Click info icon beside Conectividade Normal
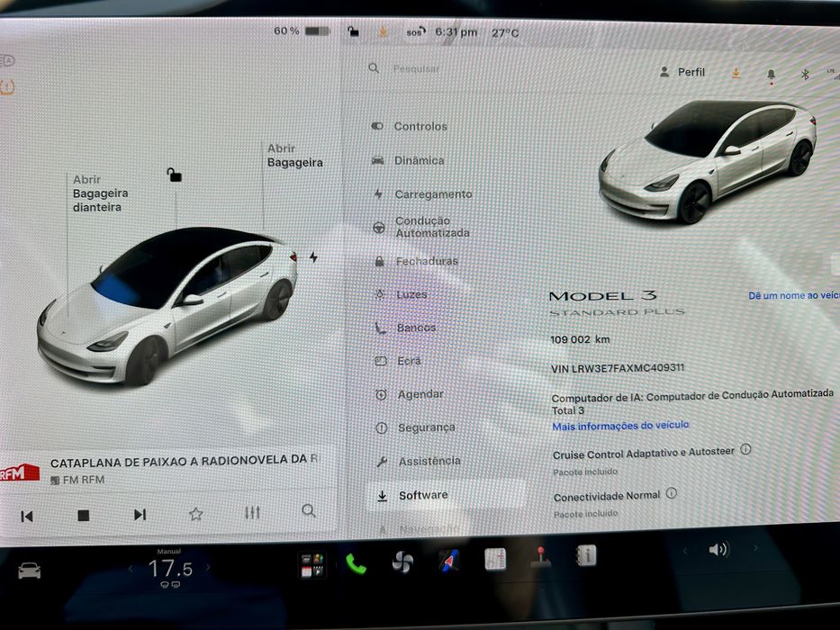840x630 pixels. 672,493
